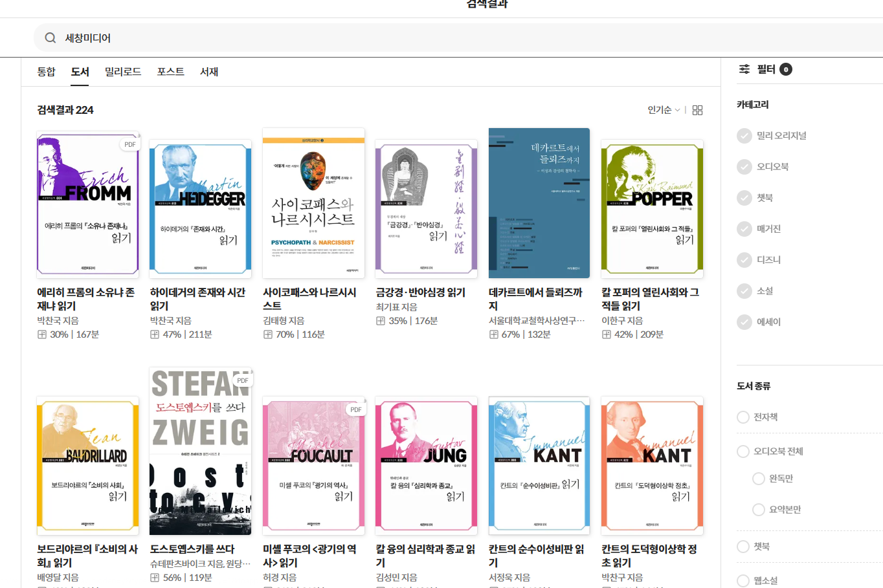Click the 오디오북 category check icon

coord(744,167)
